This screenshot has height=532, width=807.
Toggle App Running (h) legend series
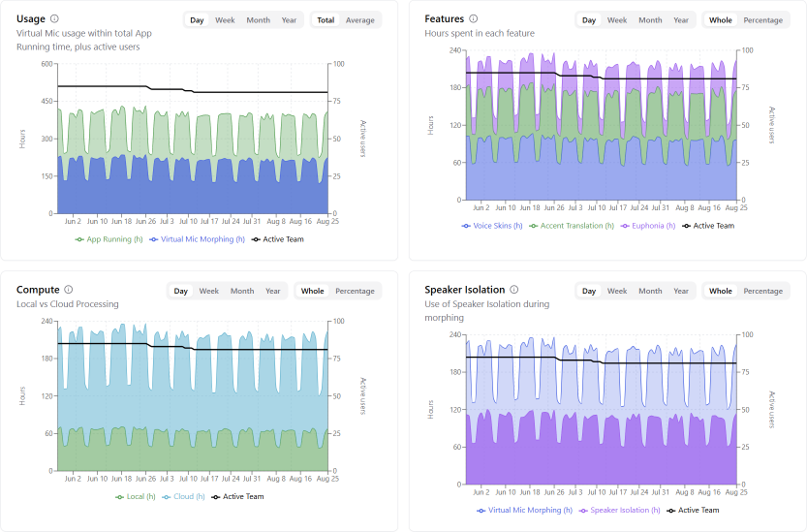(109, 239)
